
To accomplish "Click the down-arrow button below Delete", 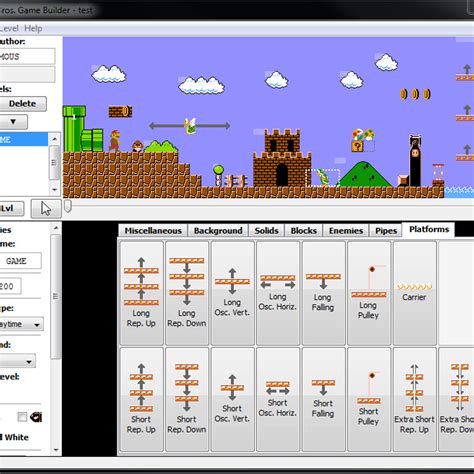I will 13,122.
